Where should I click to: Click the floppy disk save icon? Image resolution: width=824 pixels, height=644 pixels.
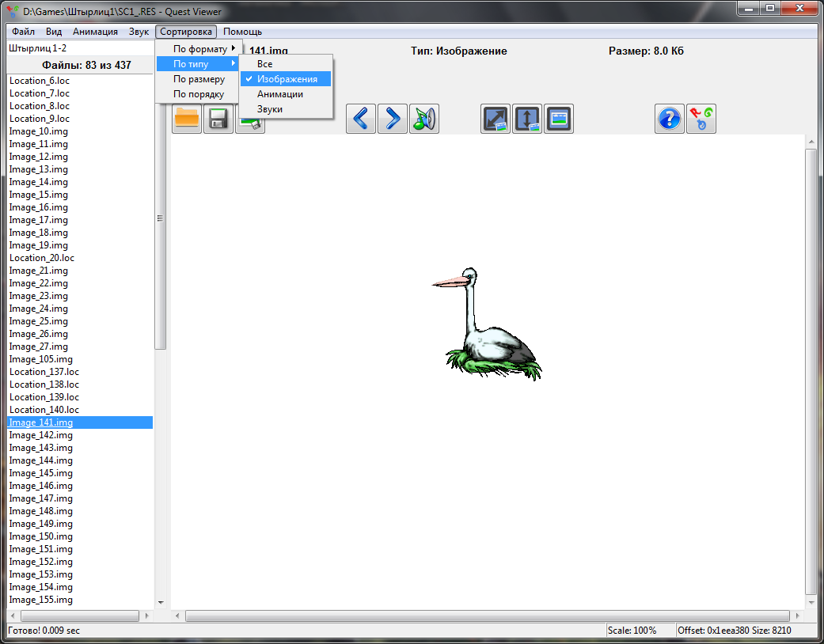coord(218,119)
